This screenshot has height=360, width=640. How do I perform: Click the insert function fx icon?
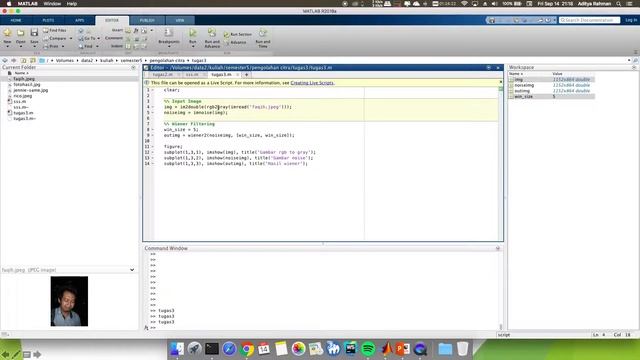pyautogui.click(x=136, y=31)
